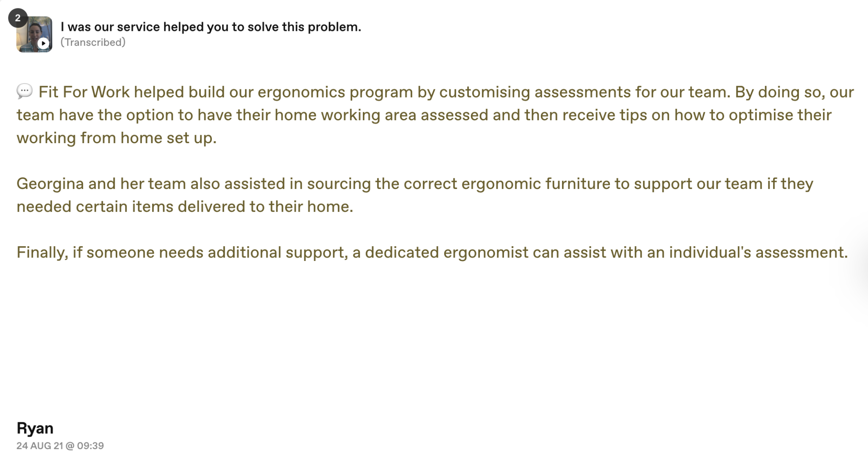Click the sentence starting "Finally, if someone needs"
The image size is (868, 463).
432,252
